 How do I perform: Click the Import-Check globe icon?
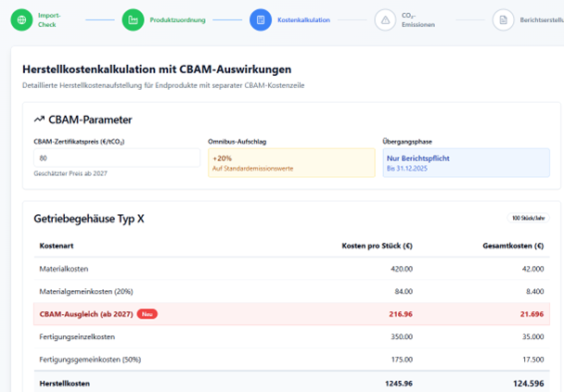pyautogui.click(x=21, y=19)
